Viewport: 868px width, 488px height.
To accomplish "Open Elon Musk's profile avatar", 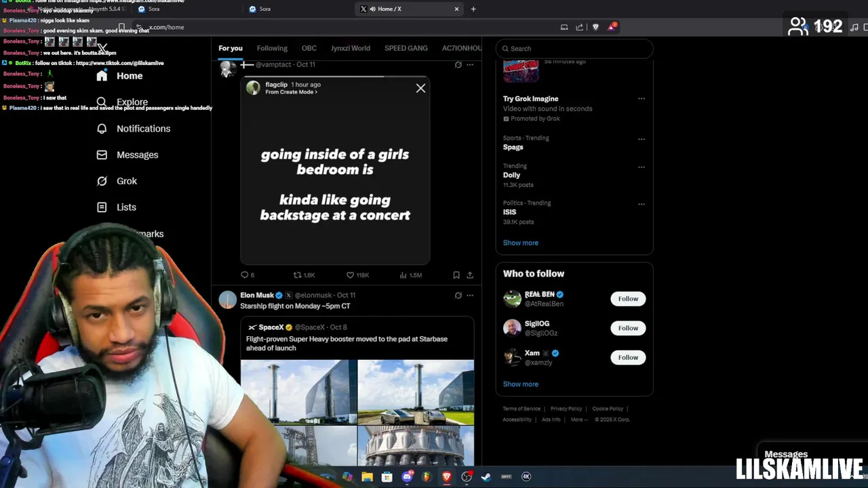I will tap(228, 300).
